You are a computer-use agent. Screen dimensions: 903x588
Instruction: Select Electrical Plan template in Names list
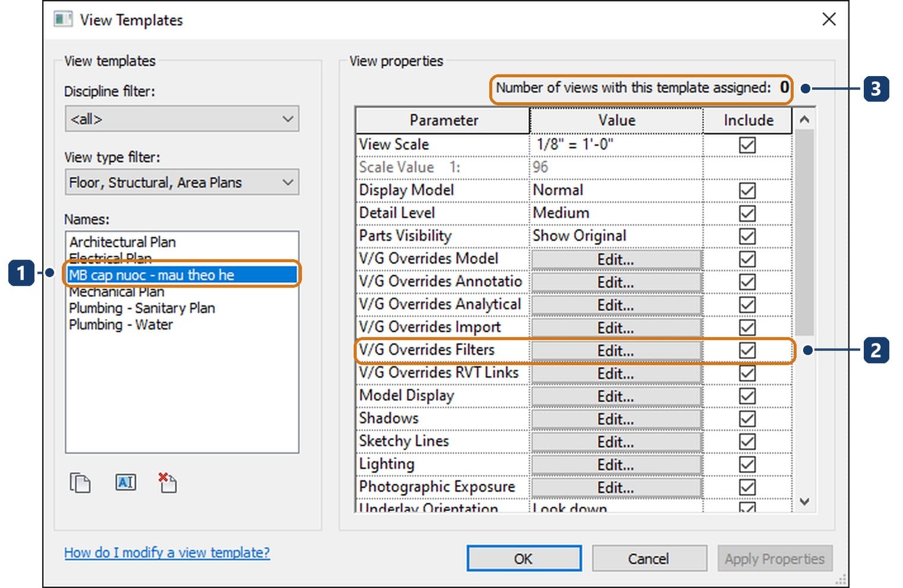click(110, 258)
